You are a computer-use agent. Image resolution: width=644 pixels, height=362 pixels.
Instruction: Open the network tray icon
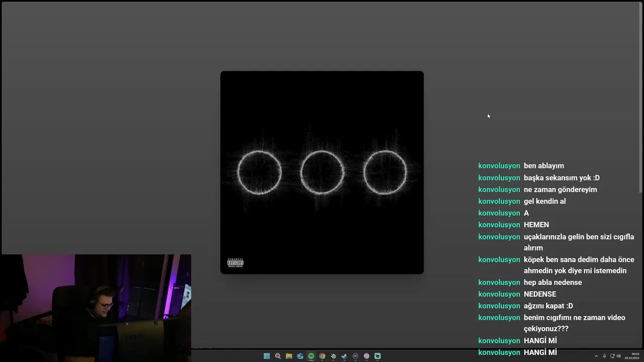click(612, 356)
